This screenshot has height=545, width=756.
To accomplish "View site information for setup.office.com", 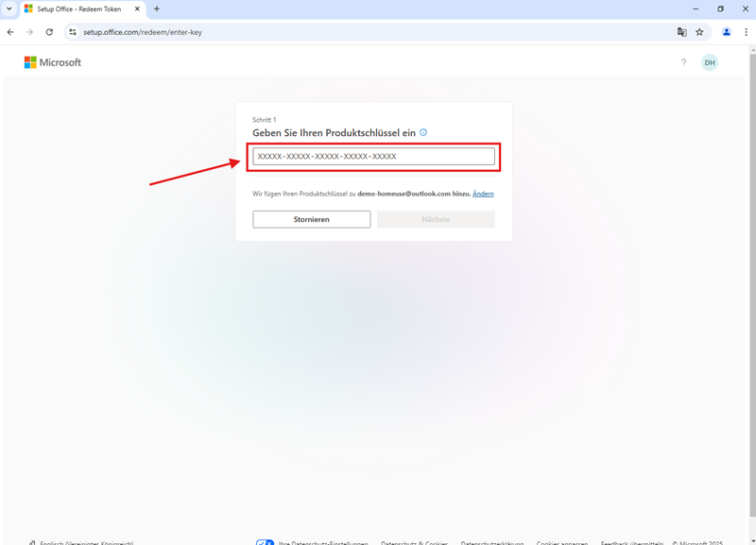I will coord(73,32).
